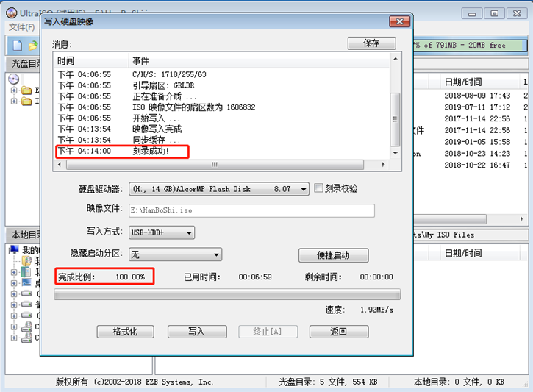Screen dimensions: 533x392
Task: Open the 文件(F) menu
Action: [22, 27]
